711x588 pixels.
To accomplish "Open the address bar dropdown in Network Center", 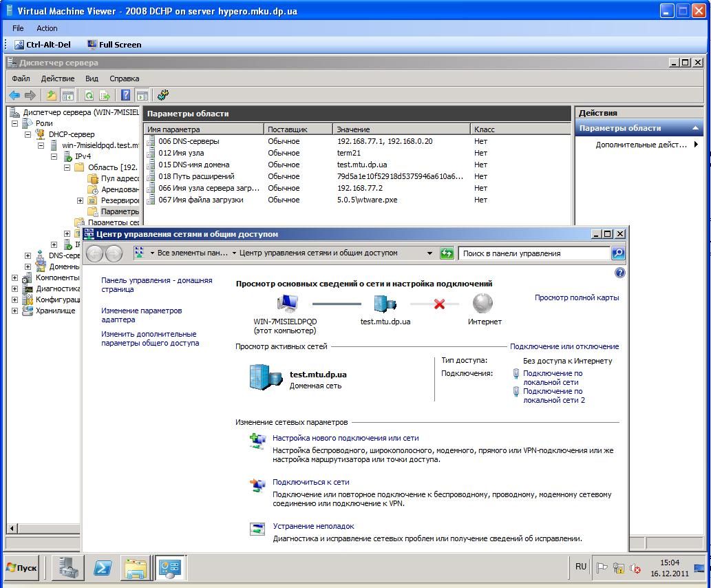I will point(429,253).
